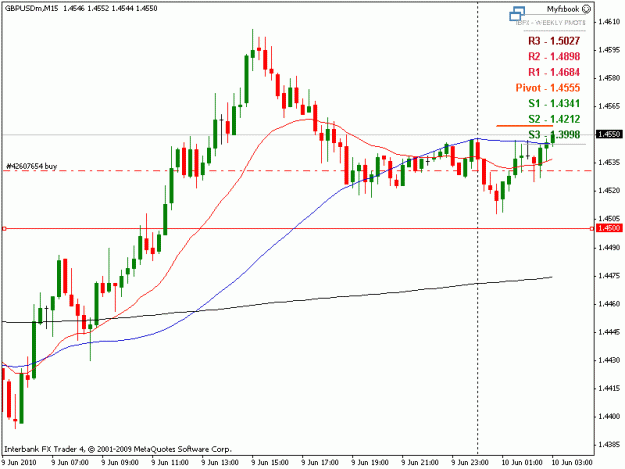Viewport: 625px width, 469px height.
Task: Click the black 1.4550 current price tag
Action: click(x=609, y=134)
